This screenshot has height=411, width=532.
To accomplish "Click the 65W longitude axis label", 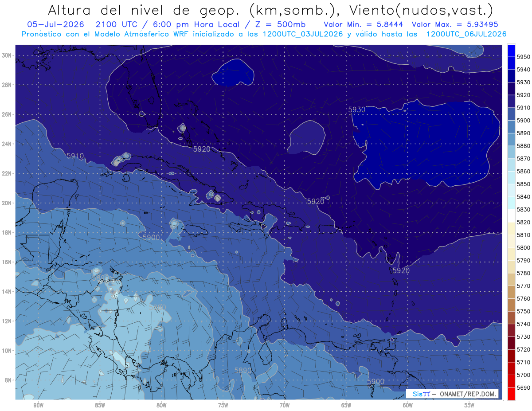I will click(x=346, y=405).
